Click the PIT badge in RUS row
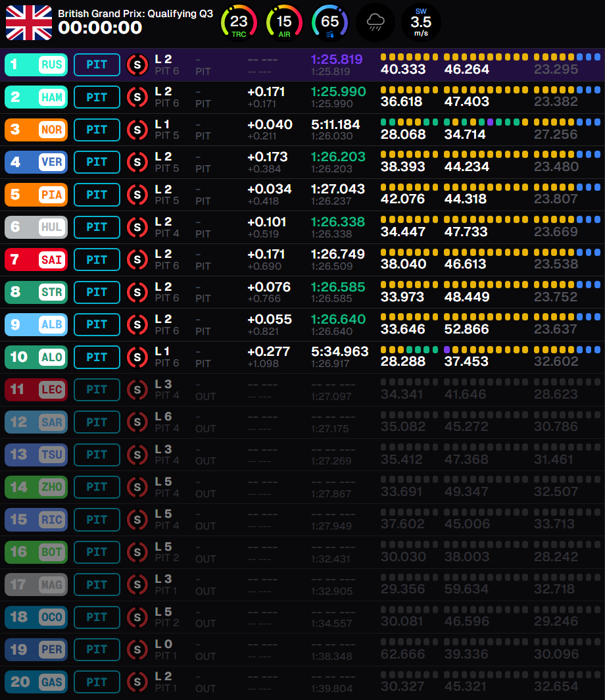The height and width of the screenshot is (700, 605). point(97,64)
